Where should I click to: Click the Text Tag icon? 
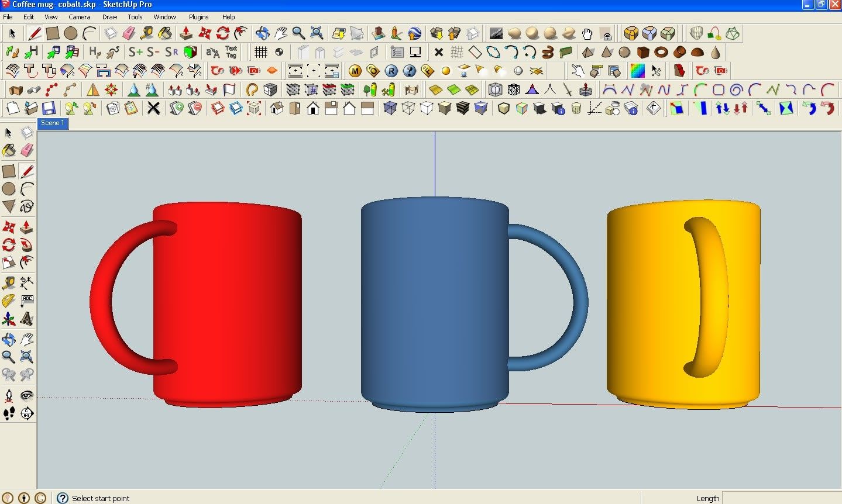pyautogui.click(x=232, y=52)
